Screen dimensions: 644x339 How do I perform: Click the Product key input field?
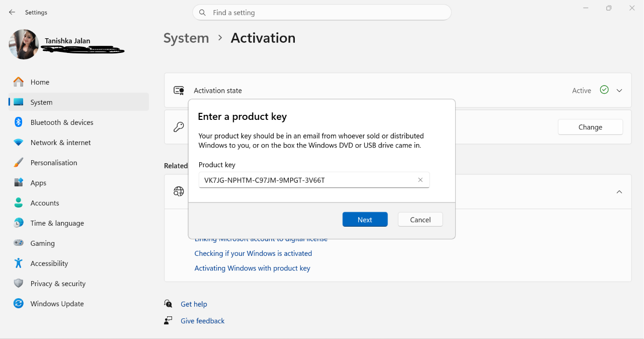(x=314, y=180)
